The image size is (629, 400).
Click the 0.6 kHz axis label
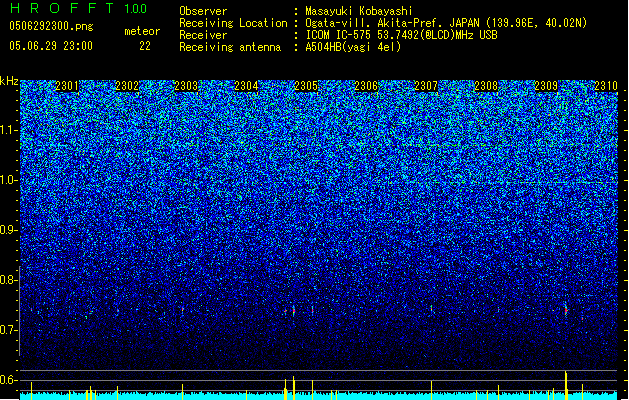tap(9, 380)
